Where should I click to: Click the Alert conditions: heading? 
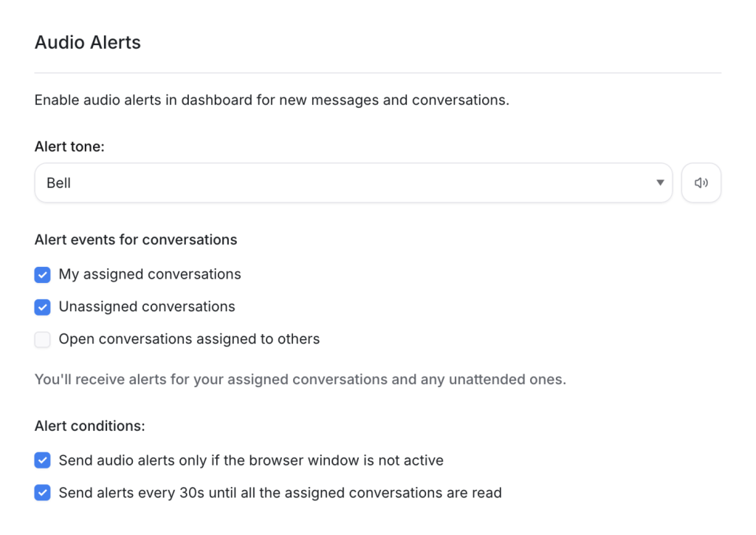click(89, 426)
